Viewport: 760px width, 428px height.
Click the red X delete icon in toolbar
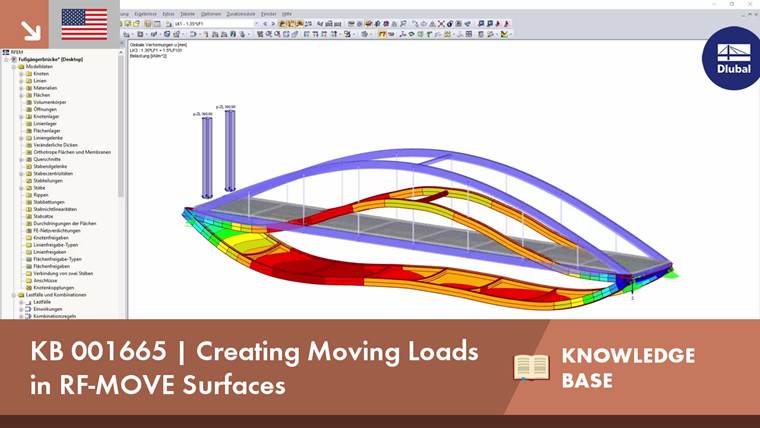[441, 23]
